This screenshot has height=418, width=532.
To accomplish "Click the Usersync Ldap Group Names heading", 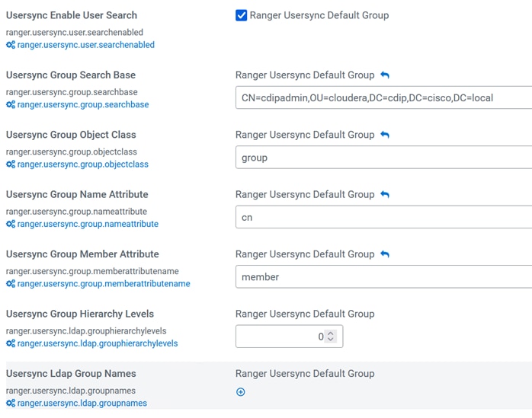I will tap(71, 373).
